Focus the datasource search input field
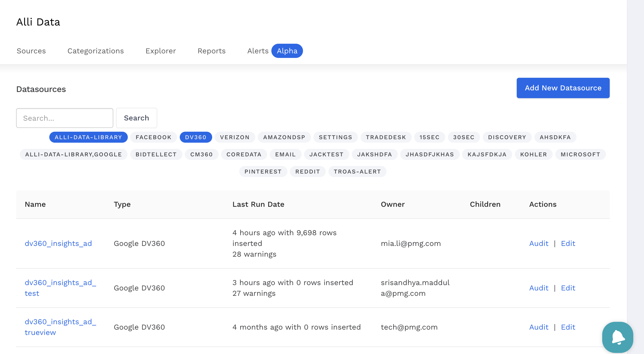644x354 pixels. coord(65,118)
